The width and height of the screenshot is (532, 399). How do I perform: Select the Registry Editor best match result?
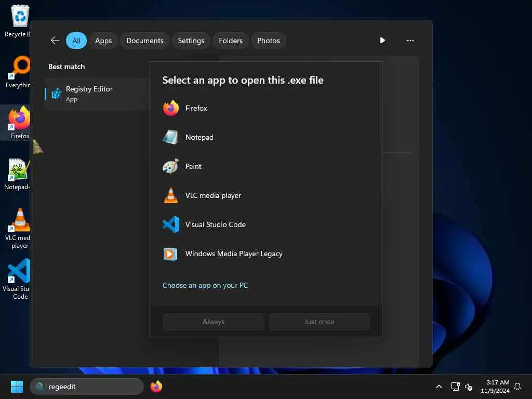pos(97,94)
